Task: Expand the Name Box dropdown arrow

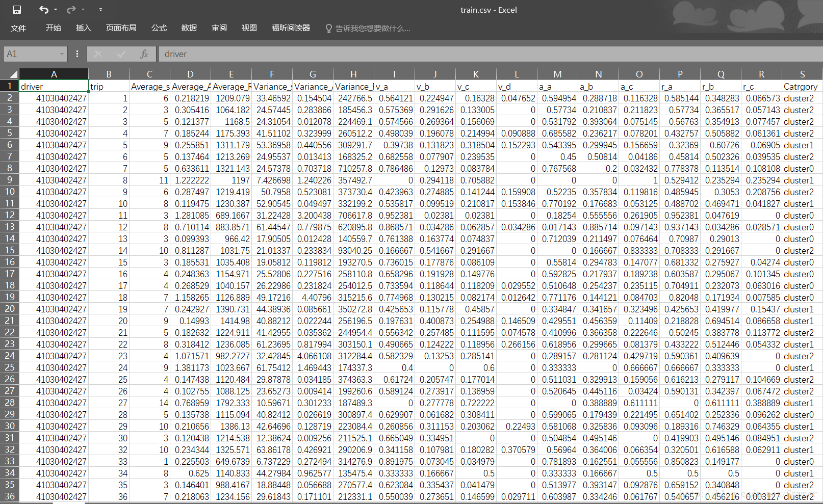Action: [x=62, y=54]
